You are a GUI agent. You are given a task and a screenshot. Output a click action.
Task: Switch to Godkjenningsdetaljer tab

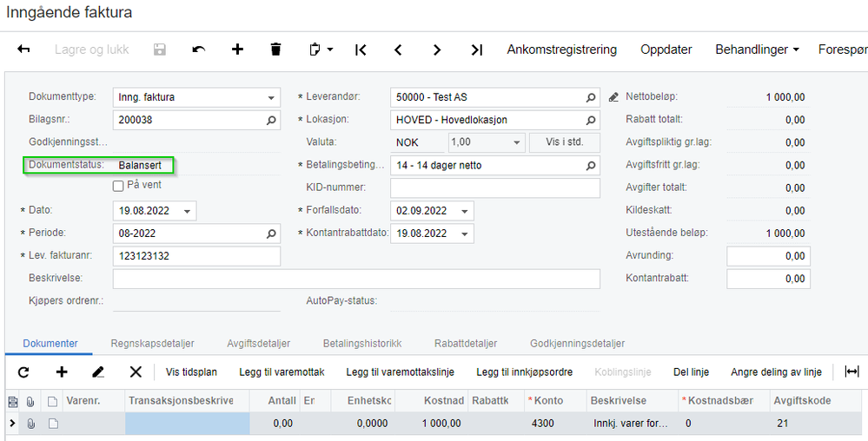tap(578, 344)
